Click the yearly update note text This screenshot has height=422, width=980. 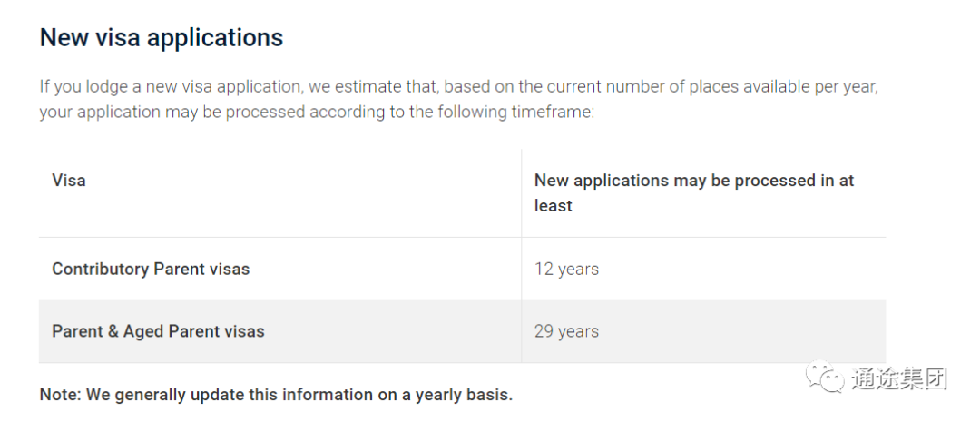point(276,395)
